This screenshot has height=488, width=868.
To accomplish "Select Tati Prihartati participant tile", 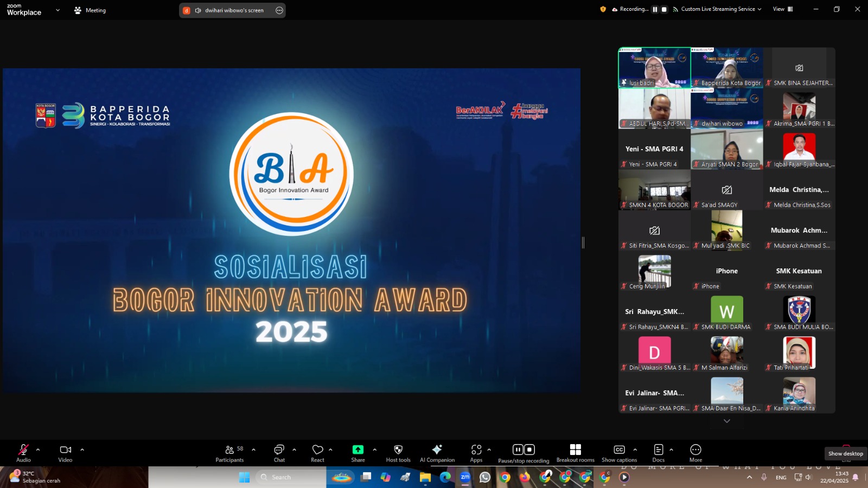I will pos(799,352).
